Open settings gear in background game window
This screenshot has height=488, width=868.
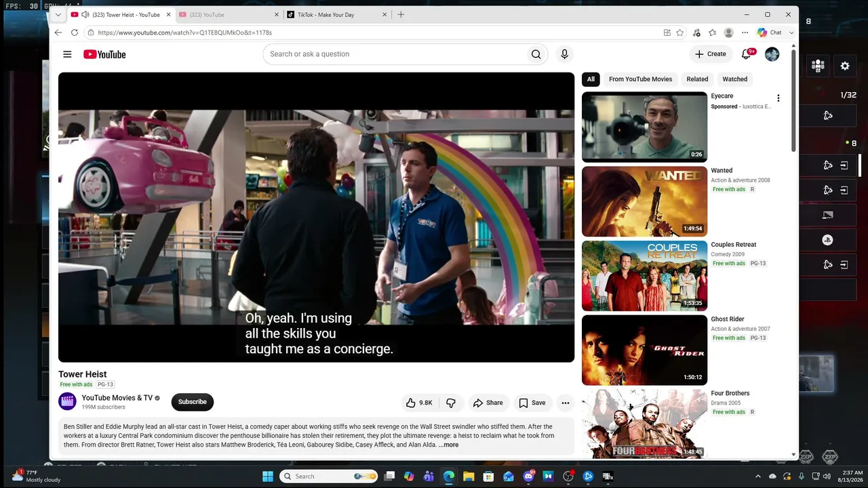[845, 66]
